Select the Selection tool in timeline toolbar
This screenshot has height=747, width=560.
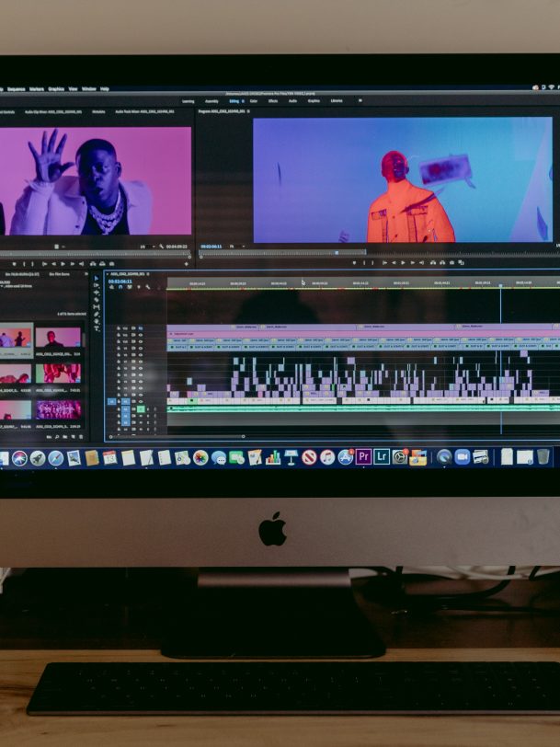pos(97,279)
